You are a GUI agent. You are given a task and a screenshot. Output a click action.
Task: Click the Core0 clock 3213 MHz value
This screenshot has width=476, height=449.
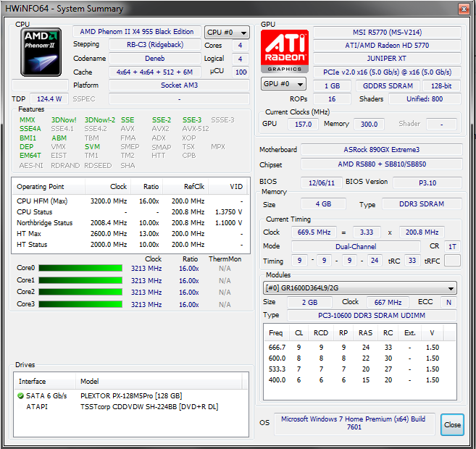pyautogui.click(x=146, y=268)
